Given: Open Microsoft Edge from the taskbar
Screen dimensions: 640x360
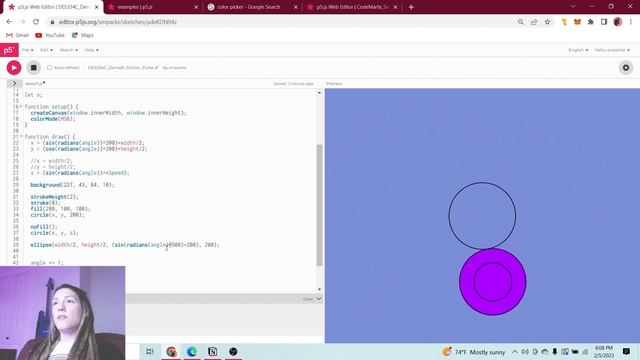Looking at the screenshot, I should (192, 352).
